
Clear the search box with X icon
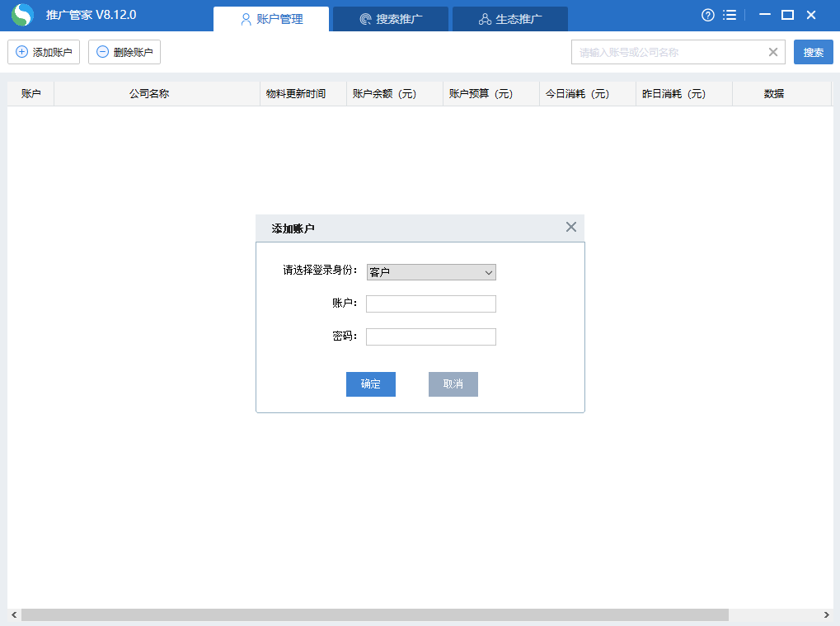tap(772, 52)
